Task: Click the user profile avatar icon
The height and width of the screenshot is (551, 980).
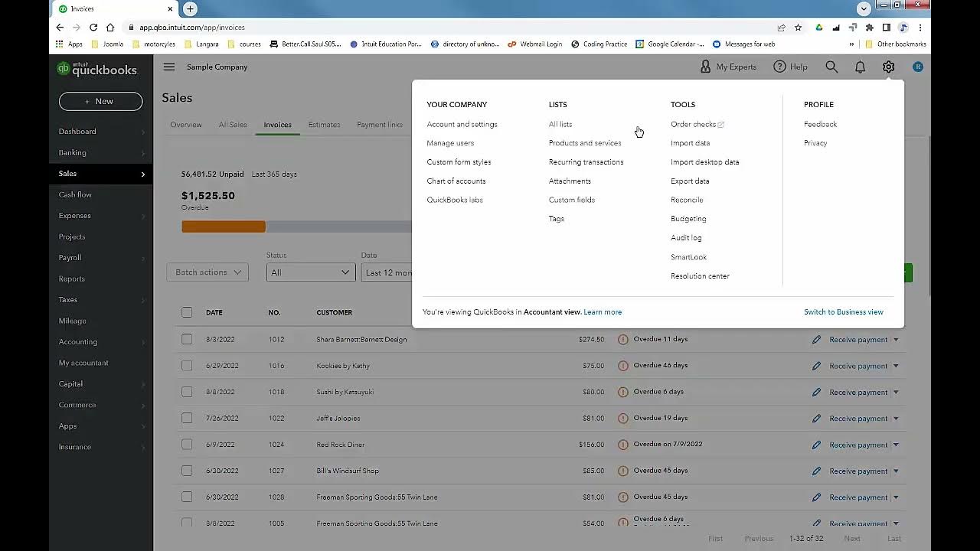Action: pos(917,67)
